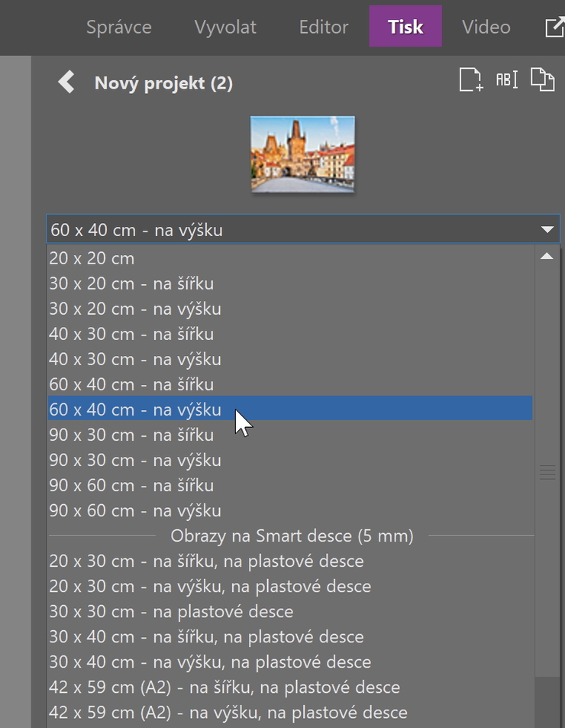This screenshot has height=728, width=565.
Task: Click the duplicate project icon
Action: (x=543, y=79)
